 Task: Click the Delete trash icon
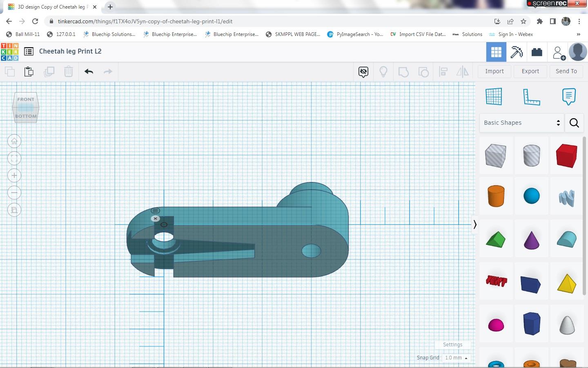point(69,72)
